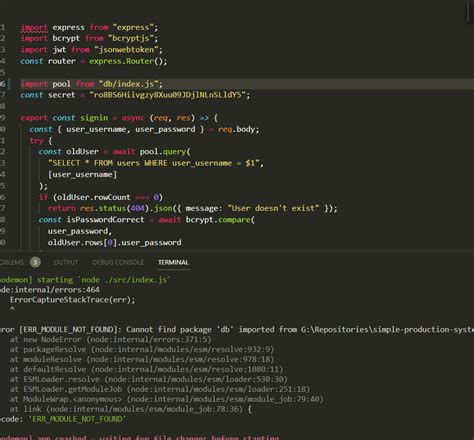Select the TERMINAL panel tab
Screen dimensions: 474x440
pyautogui.click(x=173, y=262)
